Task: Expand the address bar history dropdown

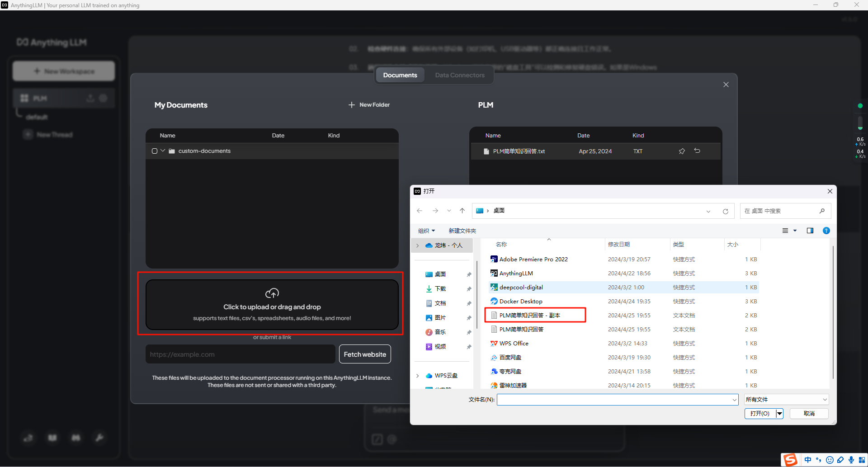Action: point(708,212)
